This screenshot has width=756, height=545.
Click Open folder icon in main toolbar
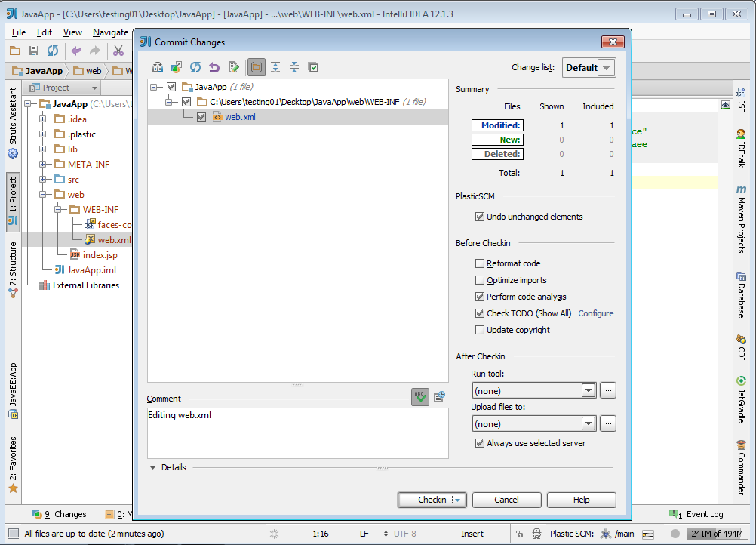pyautogui.click(x=15, y=51)
